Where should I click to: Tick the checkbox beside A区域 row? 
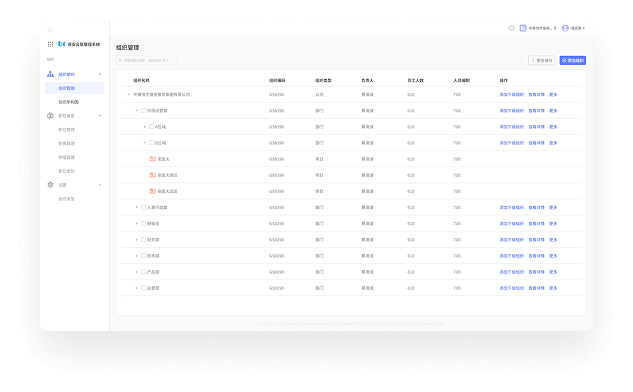[x=152, y=127]
